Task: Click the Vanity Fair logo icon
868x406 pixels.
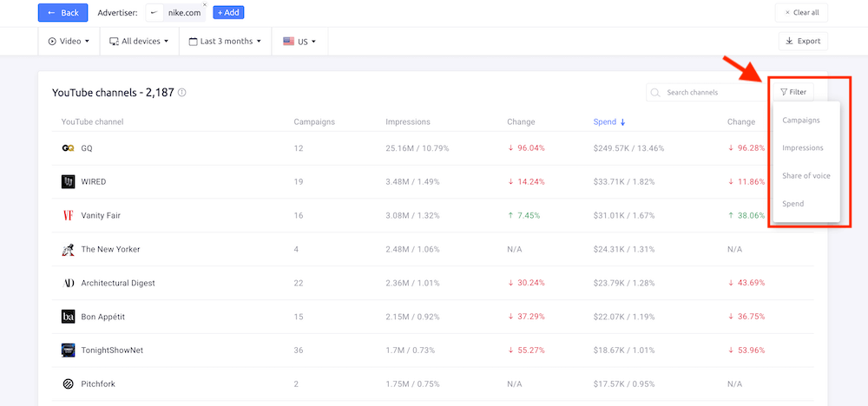Action: click(x=69, y=216)
